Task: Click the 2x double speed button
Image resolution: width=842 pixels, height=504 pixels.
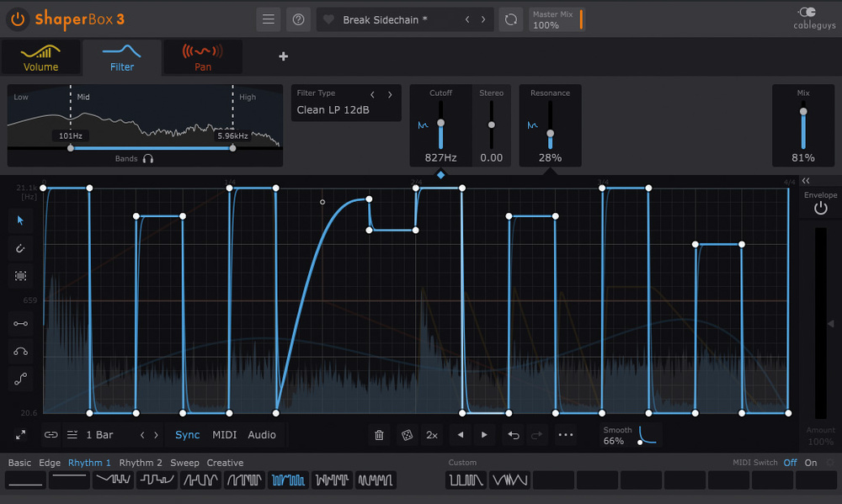Action: click(432, 435)
